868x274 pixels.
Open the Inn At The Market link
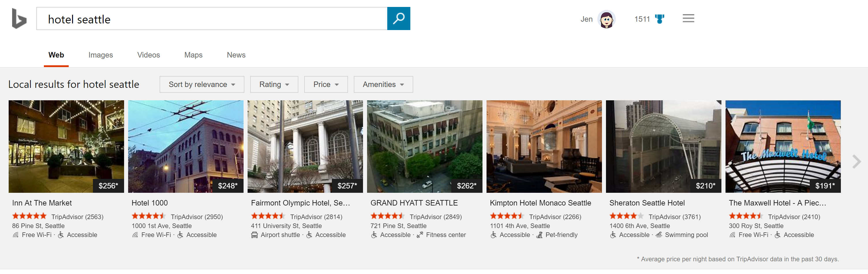42,203
